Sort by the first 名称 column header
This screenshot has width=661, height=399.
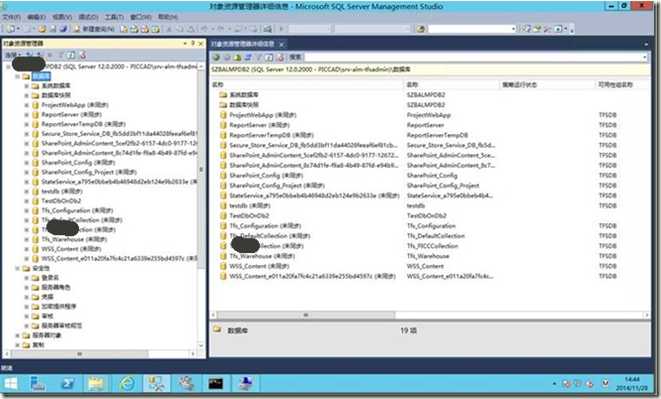(306, 85)
